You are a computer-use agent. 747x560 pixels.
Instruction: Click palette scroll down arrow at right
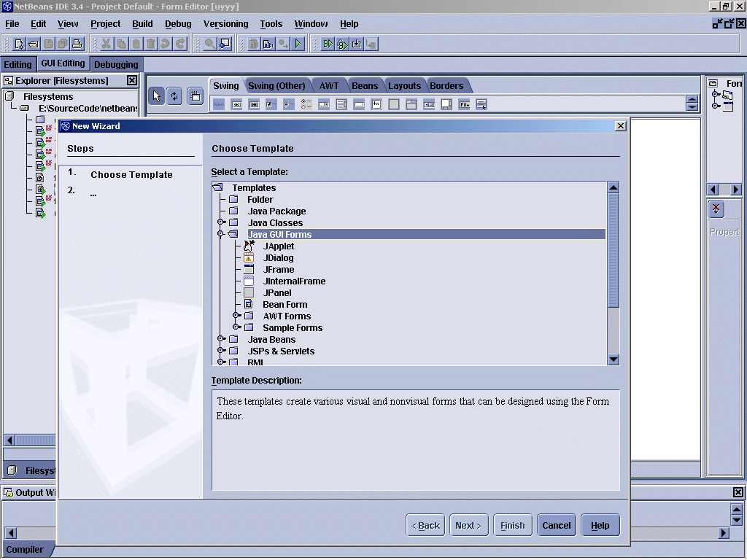(x=692, y=107)
